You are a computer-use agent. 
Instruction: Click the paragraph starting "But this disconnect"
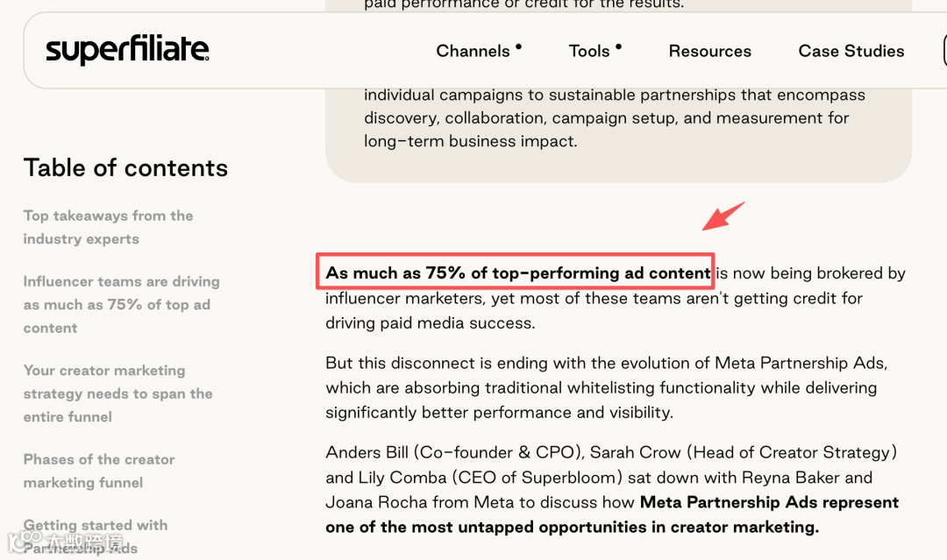[601, 387]
